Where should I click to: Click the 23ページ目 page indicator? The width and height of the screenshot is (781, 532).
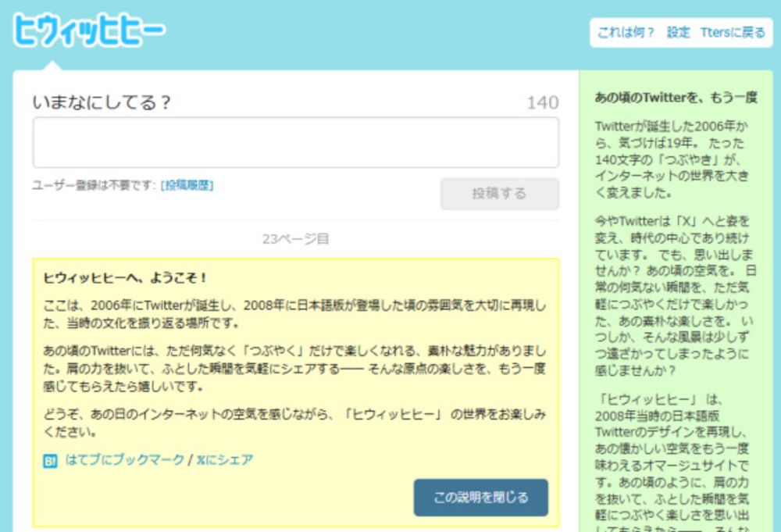coord(296,239)
